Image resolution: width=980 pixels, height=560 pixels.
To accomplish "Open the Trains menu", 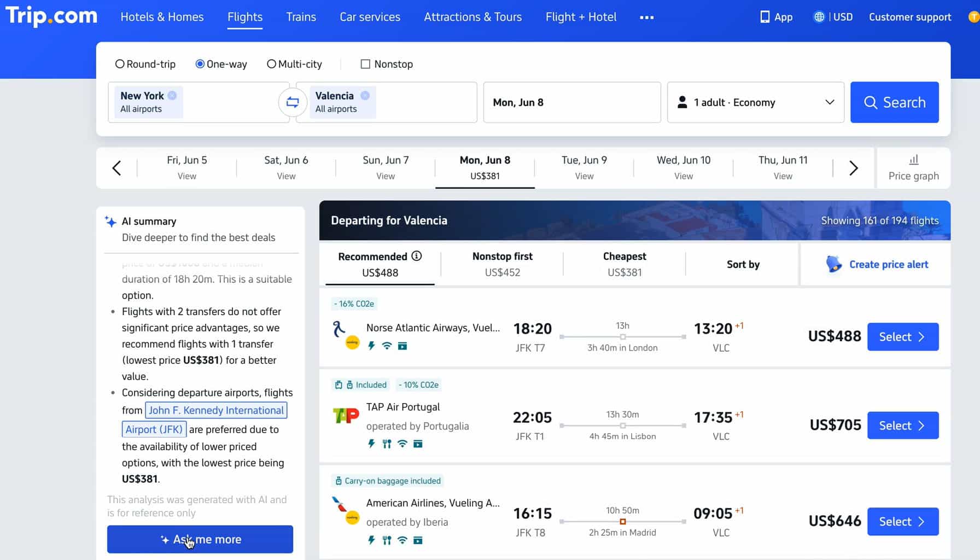I will tap(301, 17).
